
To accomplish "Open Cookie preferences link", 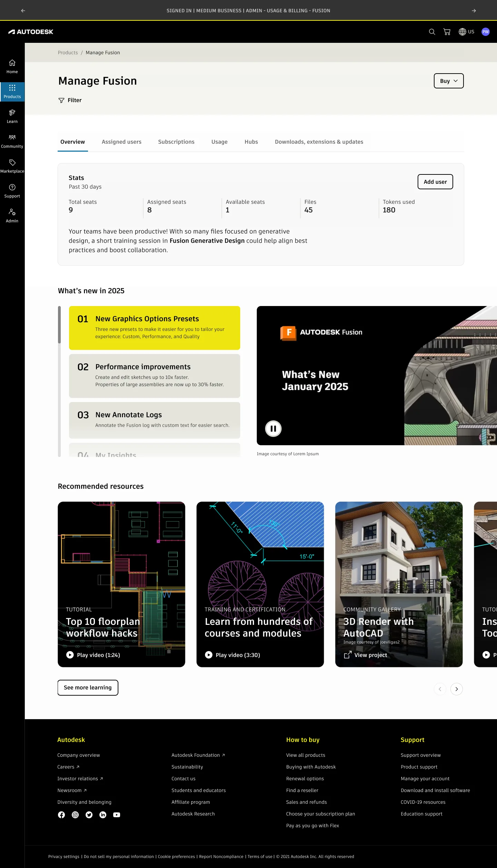I will 176,857.
